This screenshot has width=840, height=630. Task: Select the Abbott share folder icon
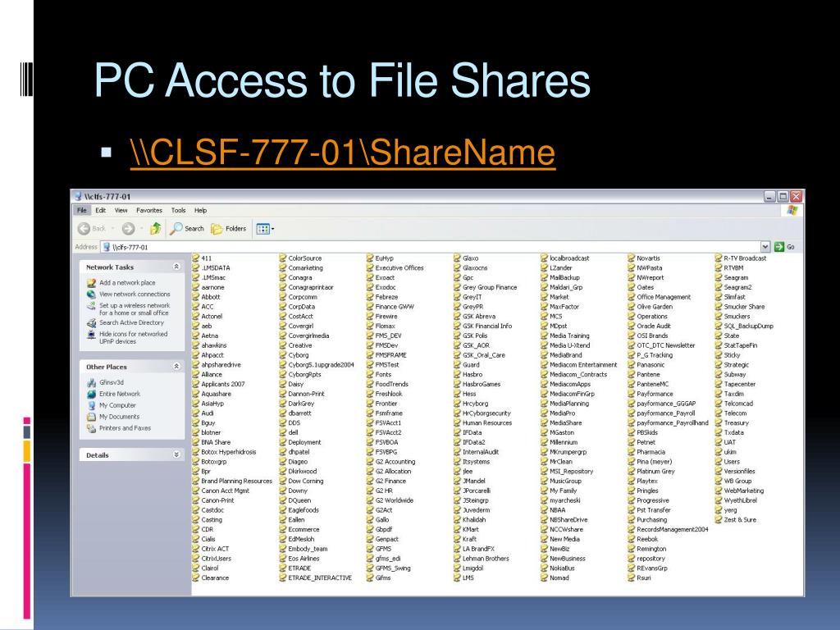click(196, 297)
